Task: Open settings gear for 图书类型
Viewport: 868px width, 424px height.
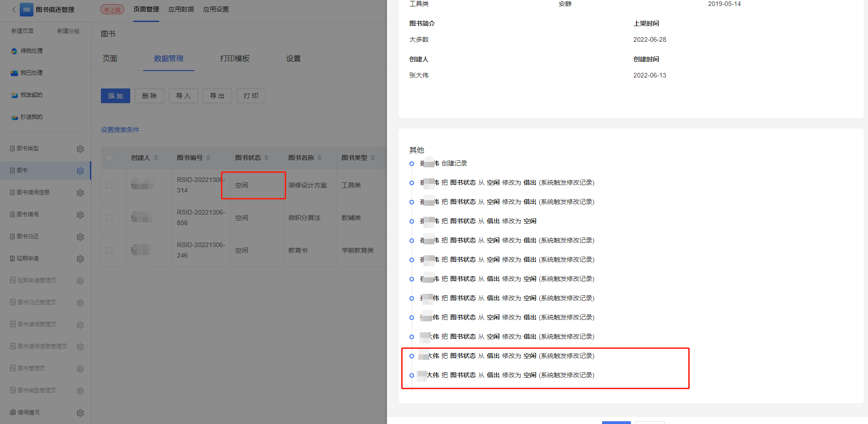Action: [80, 149]
